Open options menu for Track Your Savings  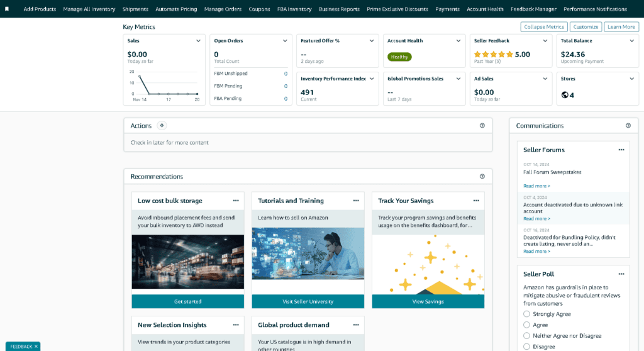(476, 201)
